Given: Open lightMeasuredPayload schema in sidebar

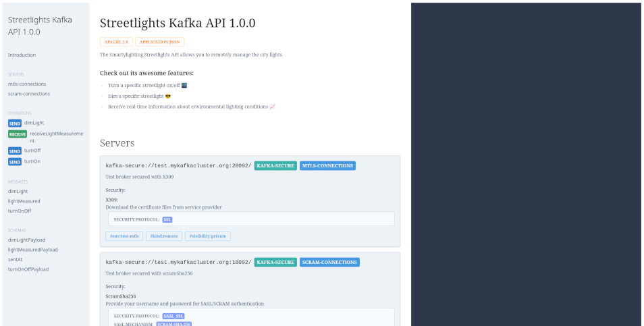Looking at the screenshot, I should 33,250.
